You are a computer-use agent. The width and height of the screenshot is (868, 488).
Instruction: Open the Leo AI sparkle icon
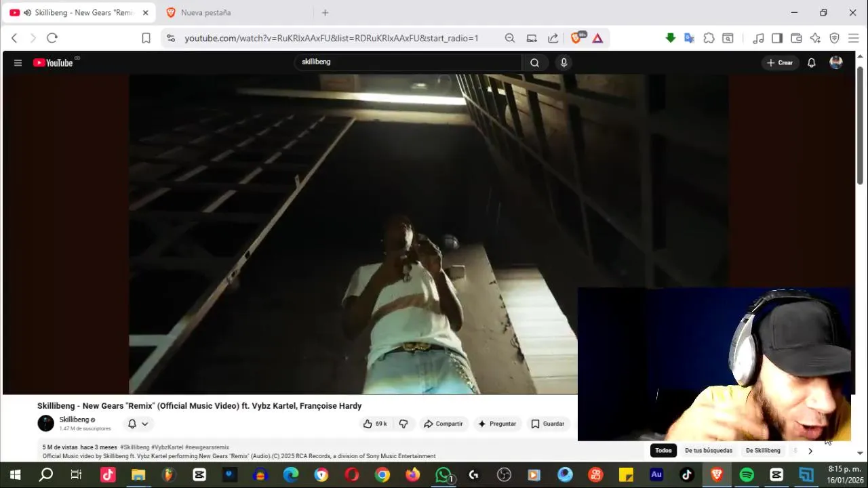point(815,38)
